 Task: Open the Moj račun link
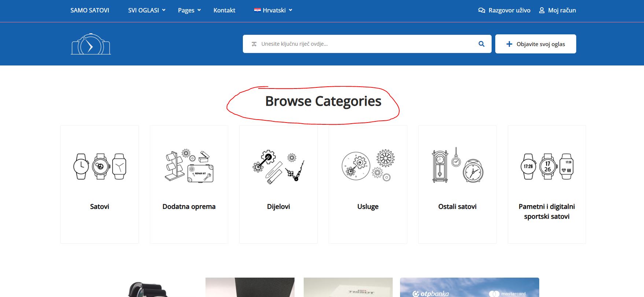point(562,10)
